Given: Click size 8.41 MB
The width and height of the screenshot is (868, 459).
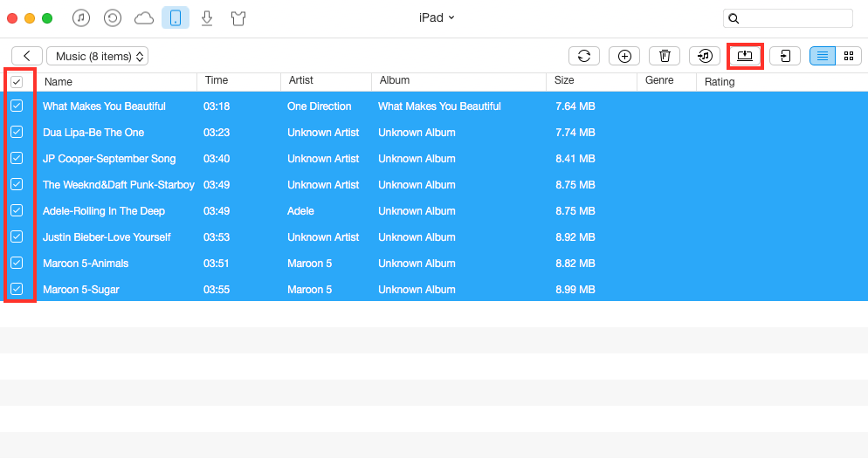Looking at the screenshot, I should 575,159.
